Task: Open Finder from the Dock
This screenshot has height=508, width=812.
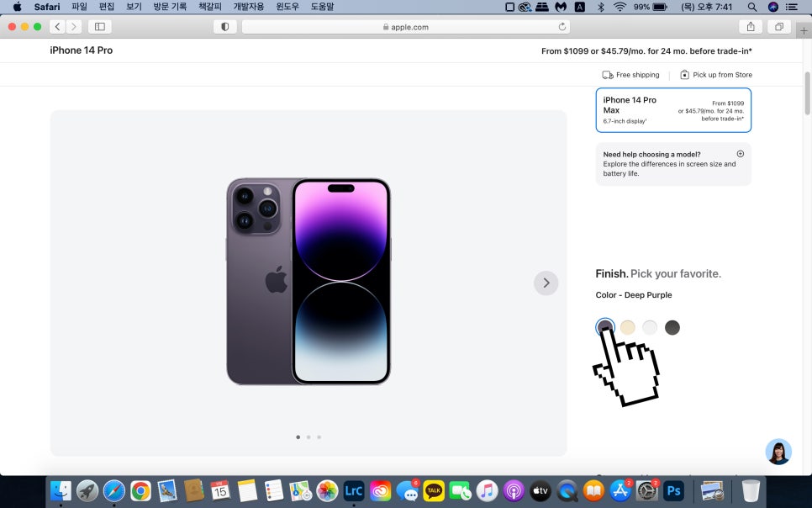Action: click(x=61, y=490)
